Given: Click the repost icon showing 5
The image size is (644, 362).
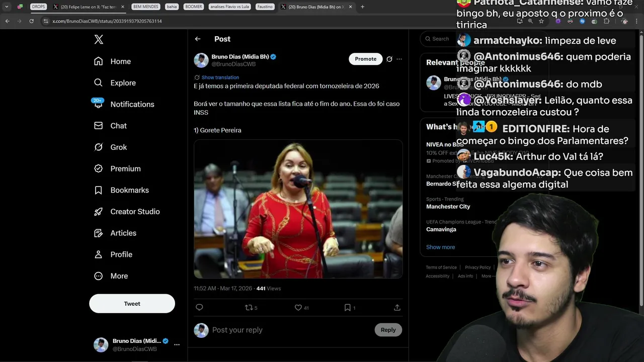Looking at the screenshot, I should coord(251,307).
